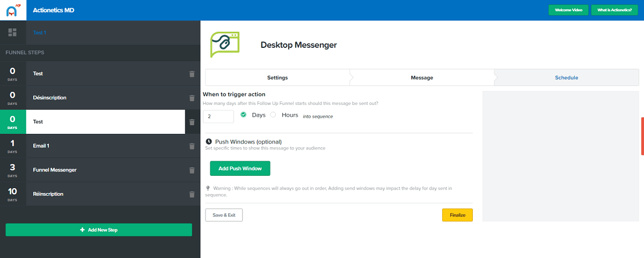Open the dashboard grid icon
Image resolution: width=644 pixels, height=258 pixels.
[x=13, y=33]
